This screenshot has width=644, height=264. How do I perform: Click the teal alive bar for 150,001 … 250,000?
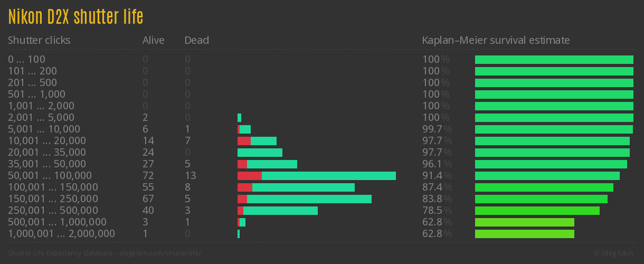pos(309,199)
